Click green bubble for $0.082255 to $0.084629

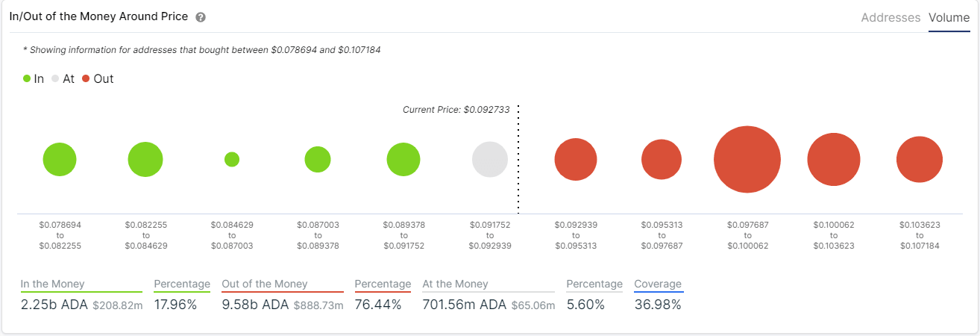tap(145, 160)
